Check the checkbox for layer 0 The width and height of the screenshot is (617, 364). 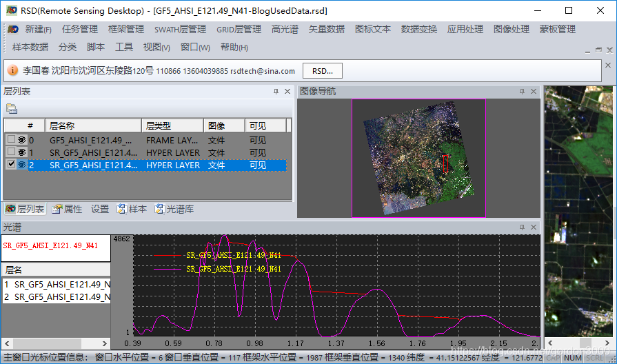tap(11, 139)
